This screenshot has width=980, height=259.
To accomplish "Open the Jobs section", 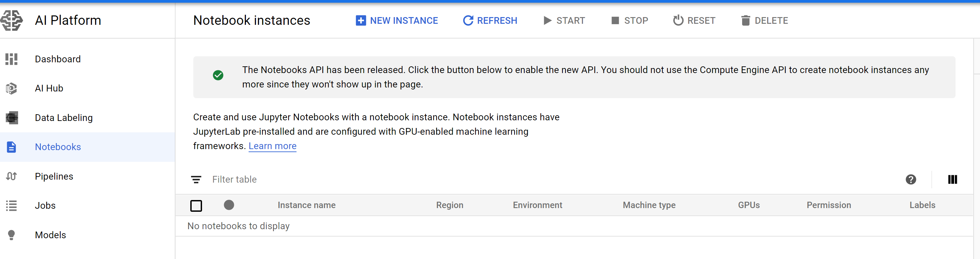I will [87, 206].
